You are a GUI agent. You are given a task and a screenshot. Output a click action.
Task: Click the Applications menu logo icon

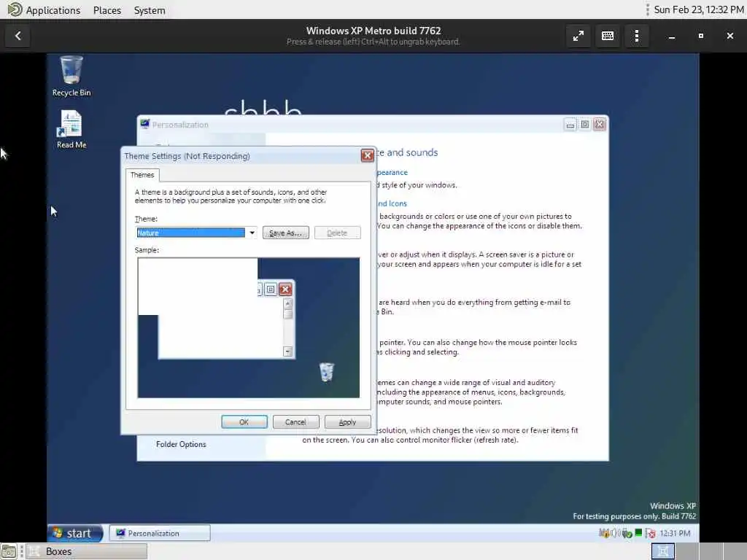coord(15,9)
